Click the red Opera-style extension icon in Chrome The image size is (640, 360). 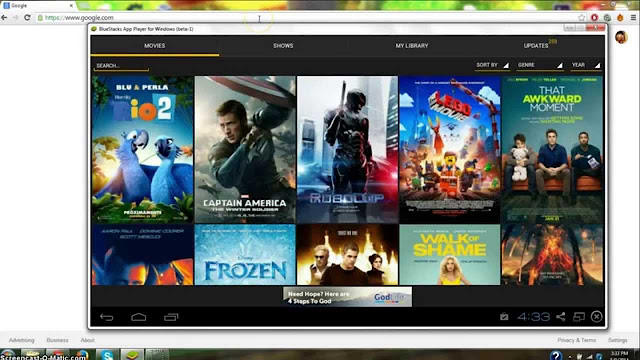594,18
